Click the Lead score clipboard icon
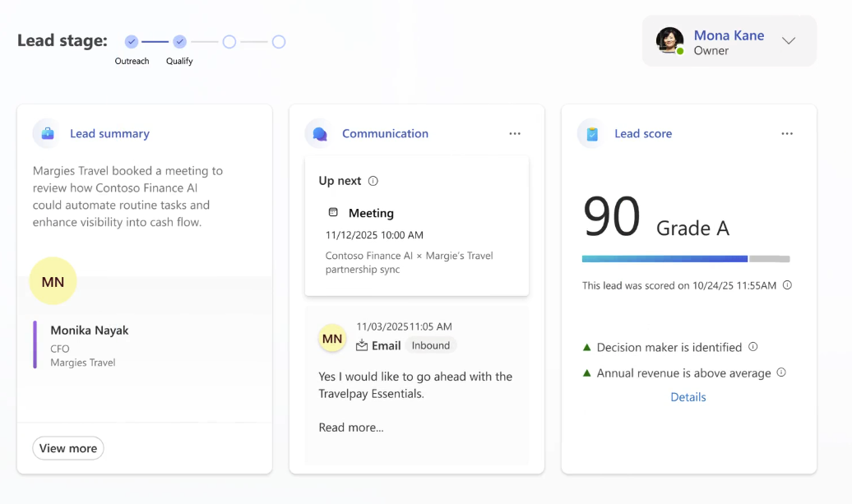Viewport: 852px width, 504px height. click(590, 133)
